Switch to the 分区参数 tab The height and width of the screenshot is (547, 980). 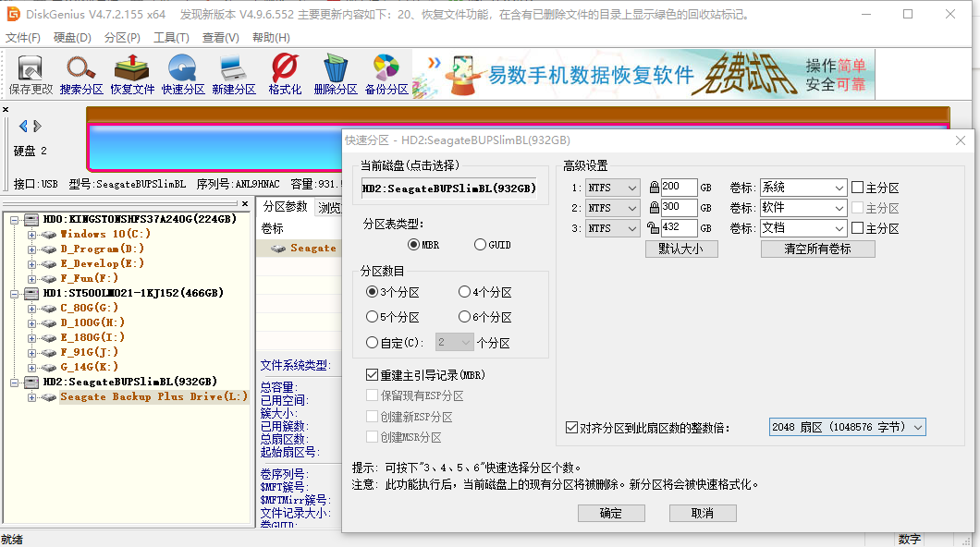click(285, 207)
